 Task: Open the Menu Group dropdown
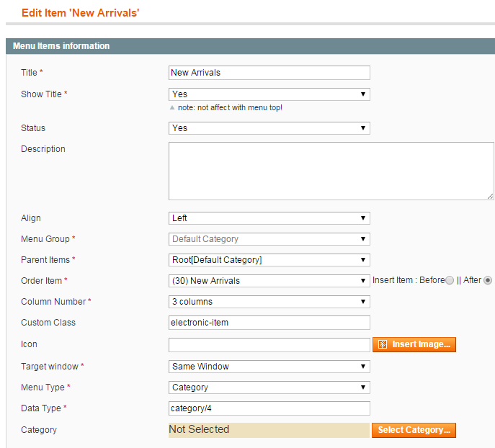[x=269, y=239]
